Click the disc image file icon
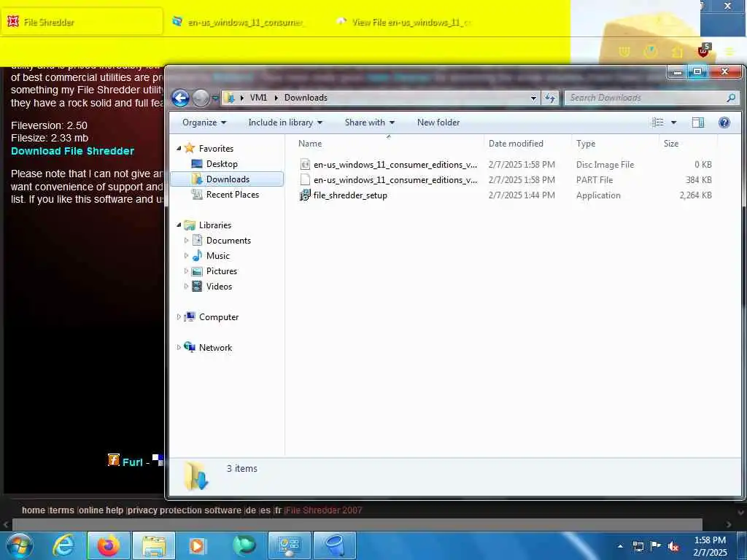 [305, 164]
